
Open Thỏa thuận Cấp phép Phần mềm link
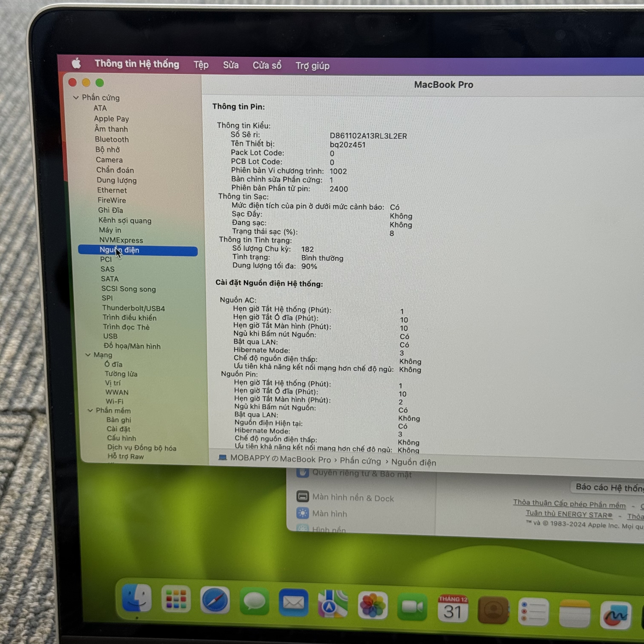point(569,503)
